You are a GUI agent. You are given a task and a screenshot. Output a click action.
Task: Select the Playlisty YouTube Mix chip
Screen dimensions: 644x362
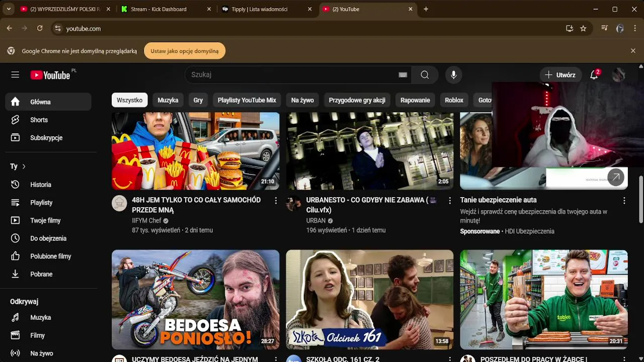point(247,100)
